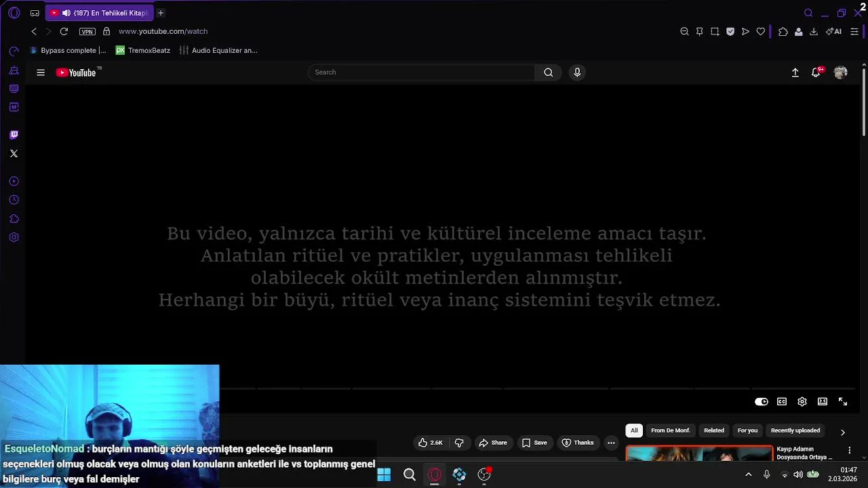Viewport: 868px width, 488px height.
Task: Select the From De Monf. chip
Action: [671, 430]
